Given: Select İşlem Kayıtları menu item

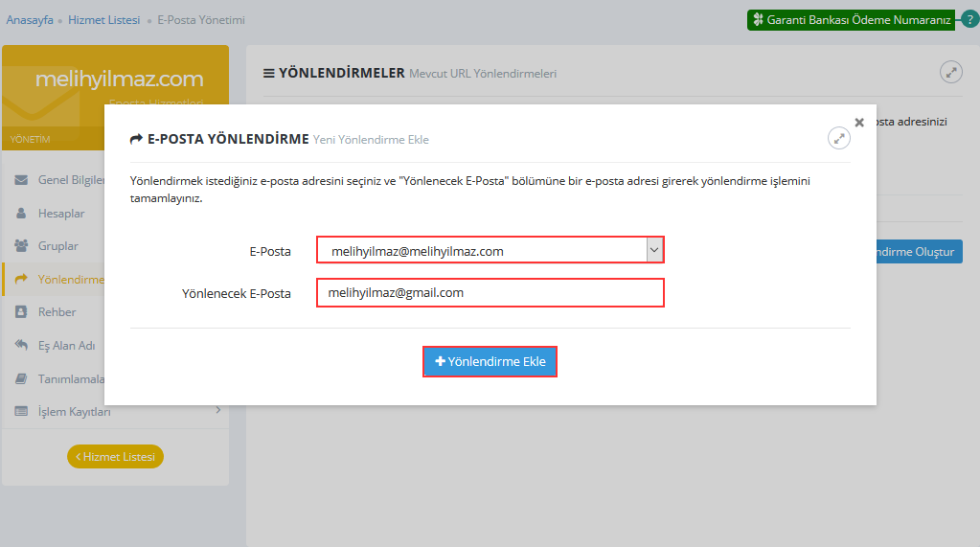Looking at the screenshot, I should (74, 412).
